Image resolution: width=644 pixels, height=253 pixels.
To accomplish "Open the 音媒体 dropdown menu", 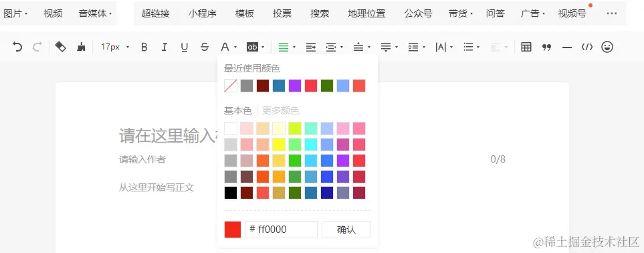I will pos(95,13).
